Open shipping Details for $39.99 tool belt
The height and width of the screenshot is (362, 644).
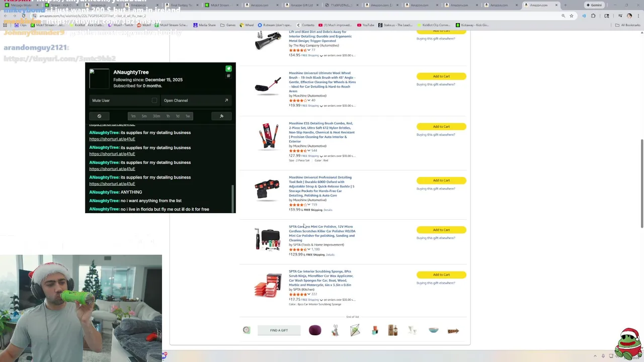point(328,210)
